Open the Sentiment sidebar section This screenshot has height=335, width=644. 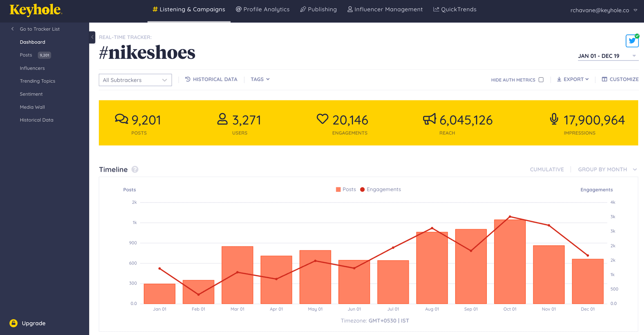tap(31, 94)
